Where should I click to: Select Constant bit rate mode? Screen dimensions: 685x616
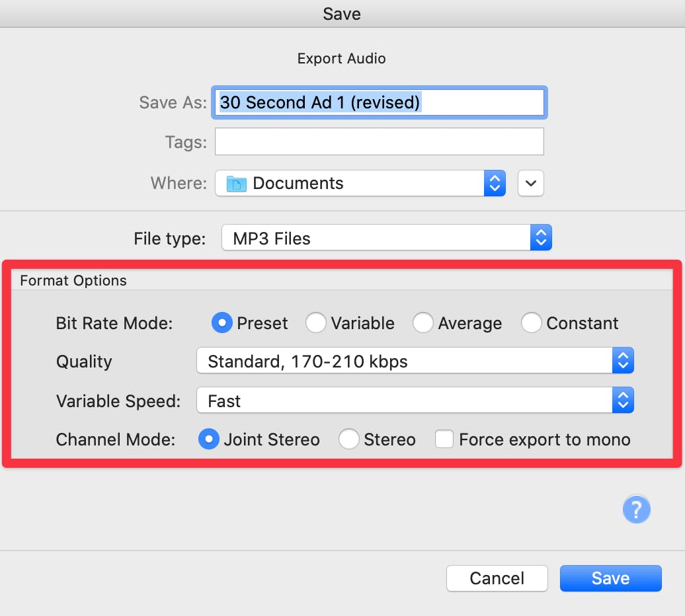point(532,323)
